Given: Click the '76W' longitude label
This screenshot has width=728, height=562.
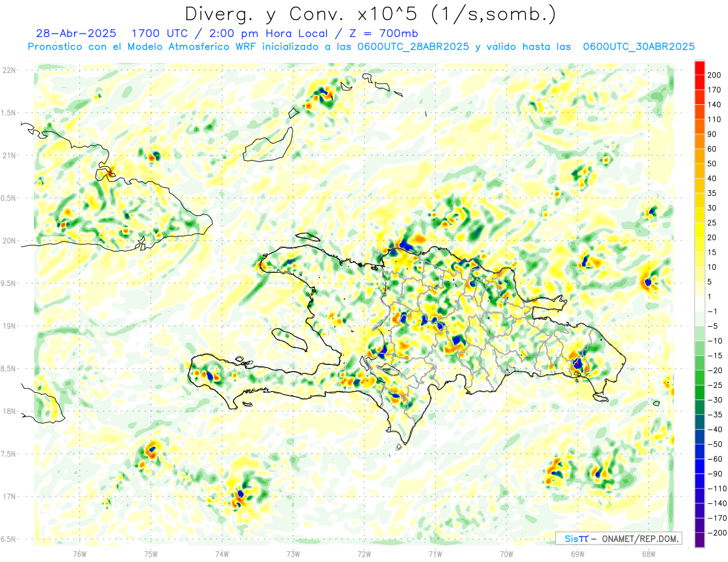Looking at the screenshot, I should pos(79,554).
